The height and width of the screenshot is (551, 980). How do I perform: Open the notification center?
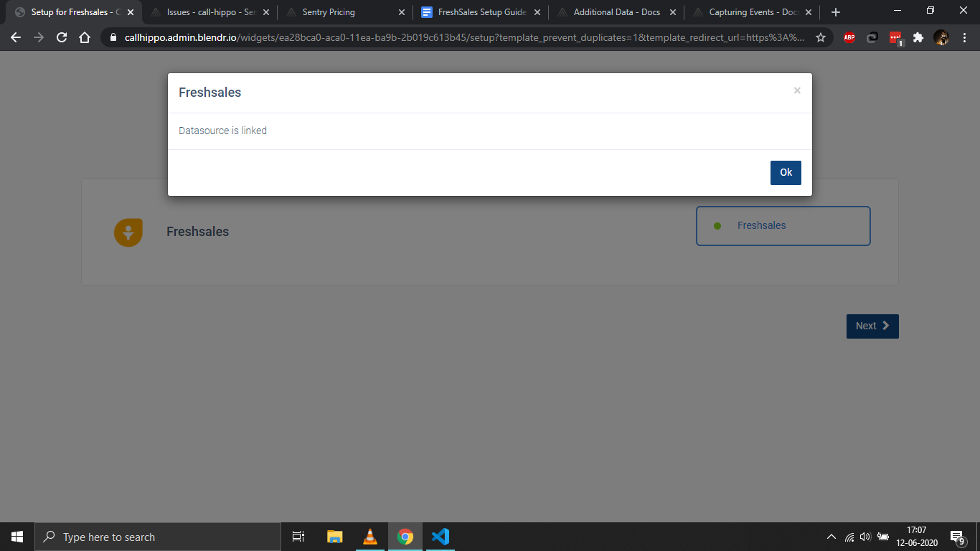(958, 537)
